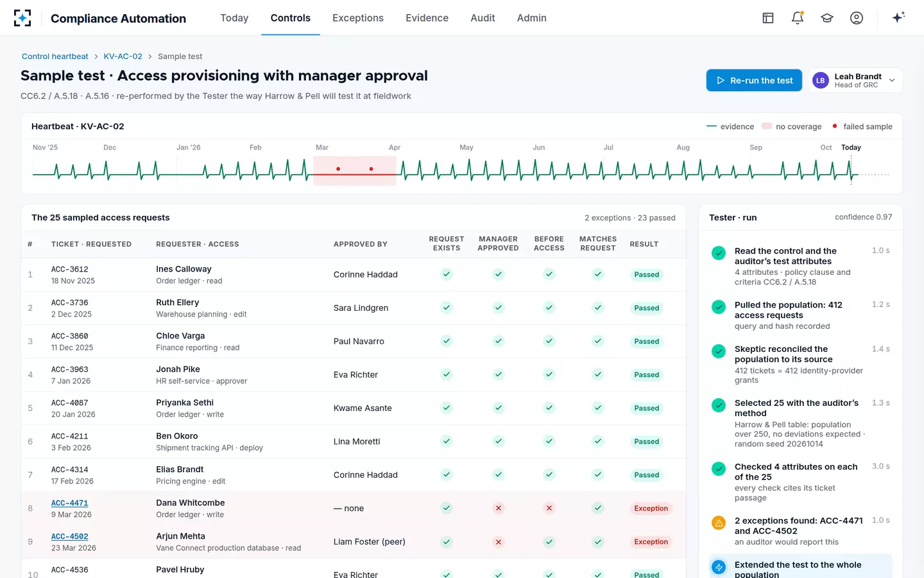This screenshot has width=924, height=578.
Task: Click the 'confidence 0.97' label
Action: [x=864, y=217]
